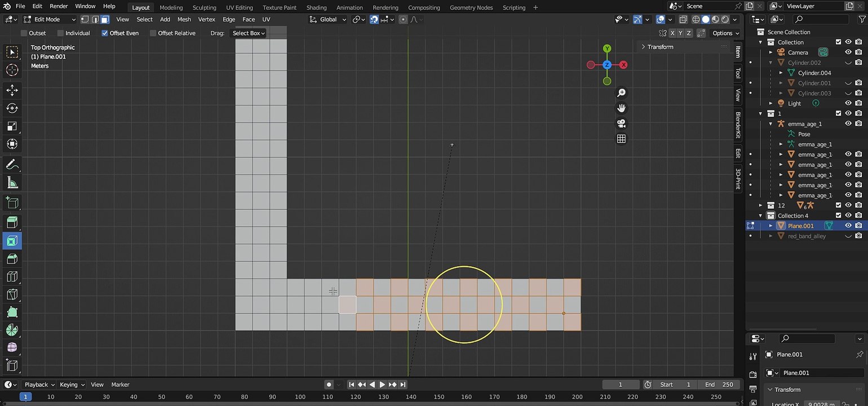This screenshot has width=868, height=406.
Task: Uncheck the Offset Even checkbox
Action: click(105, 33)
